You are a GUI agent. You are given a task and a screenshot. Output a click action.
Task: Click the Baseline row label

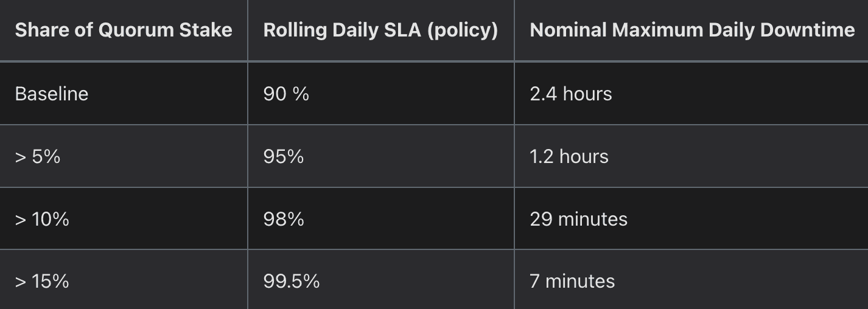(x=52, y=94)
